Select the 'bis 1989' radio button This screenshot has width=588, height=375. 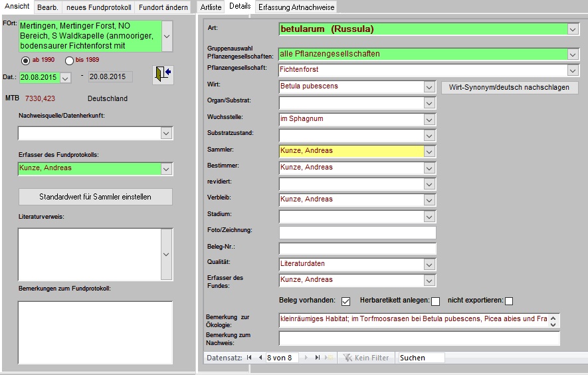(69, 61)
